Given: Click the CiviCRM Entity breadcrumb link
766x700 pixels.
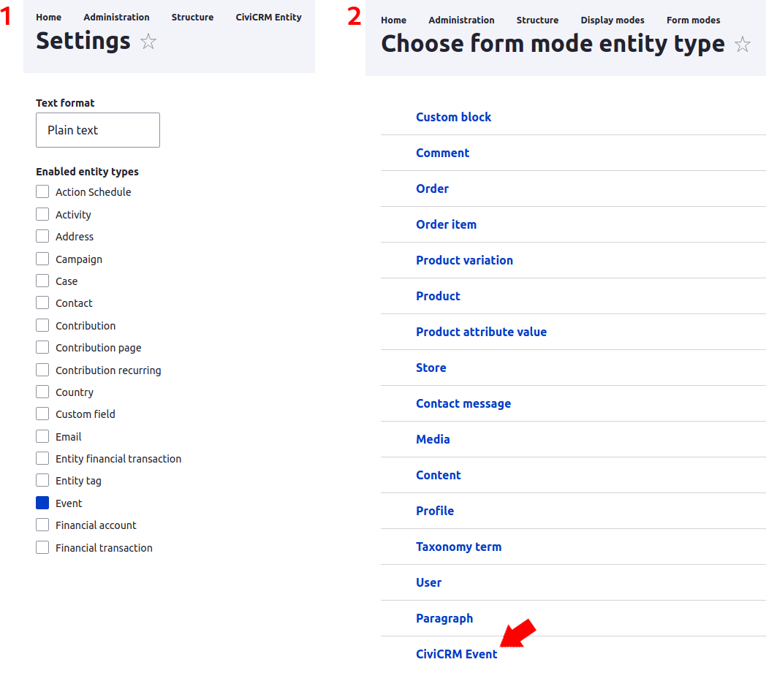Looking at the screenshot, I should click(x=268, y=17).
